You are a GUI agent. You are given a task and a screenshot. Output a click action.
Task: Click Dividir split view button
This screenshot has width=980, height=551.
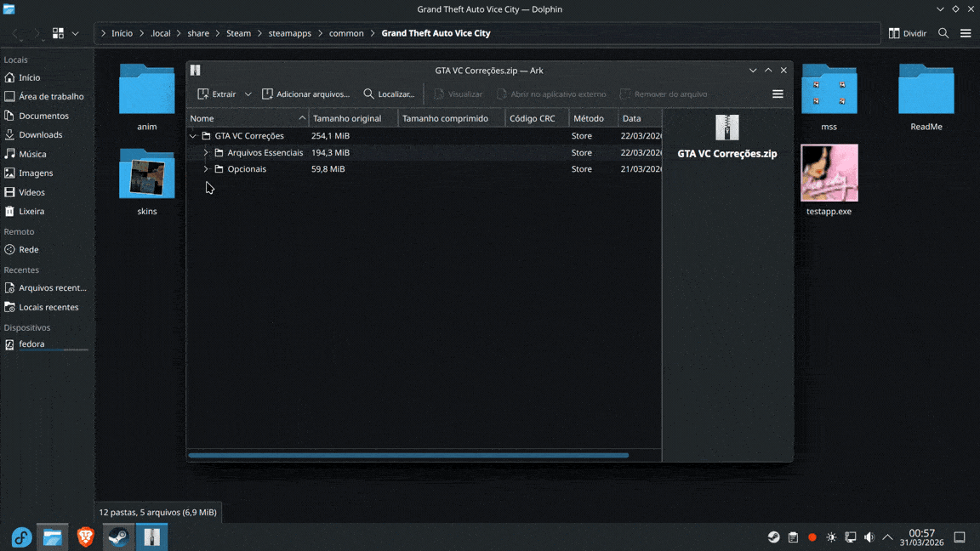[908, 33]
